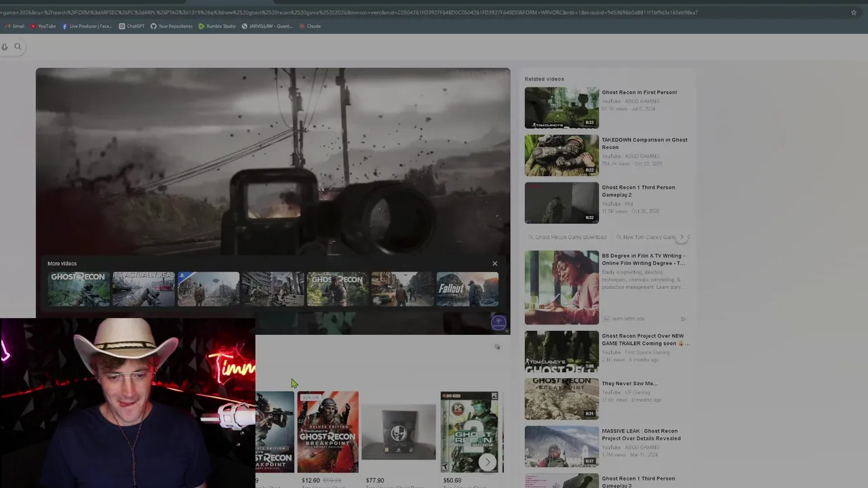Click the 8:22 takedown comparison thumbnail
The width and height of the screenshot is (868, 488).
(x=561, y=155)
